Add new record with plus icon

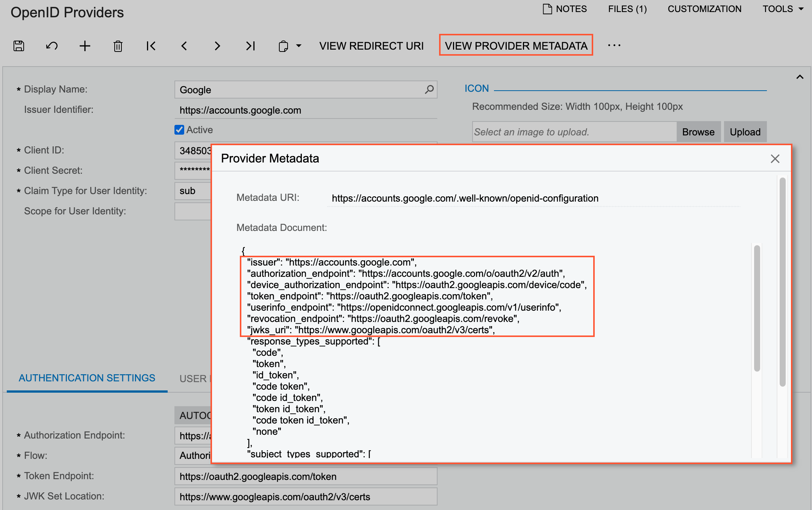[85, 46]
